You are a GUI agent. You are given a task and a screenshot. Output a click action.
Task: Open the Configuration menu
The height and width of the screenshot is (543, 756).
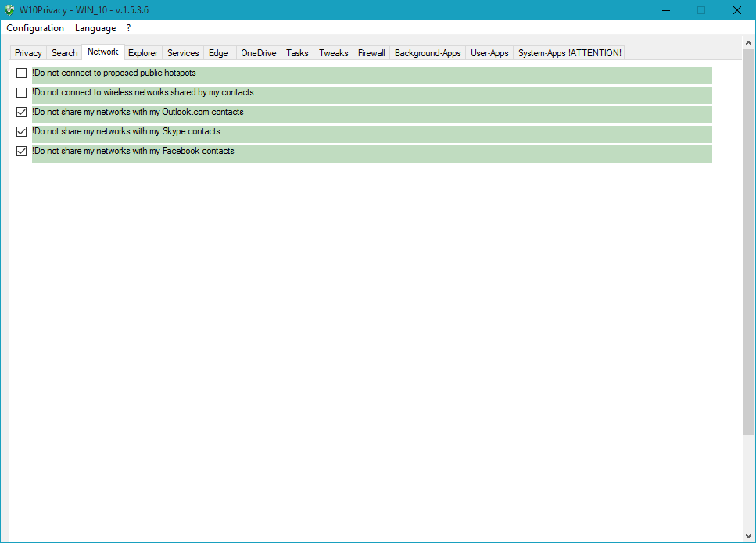[35, 28]
